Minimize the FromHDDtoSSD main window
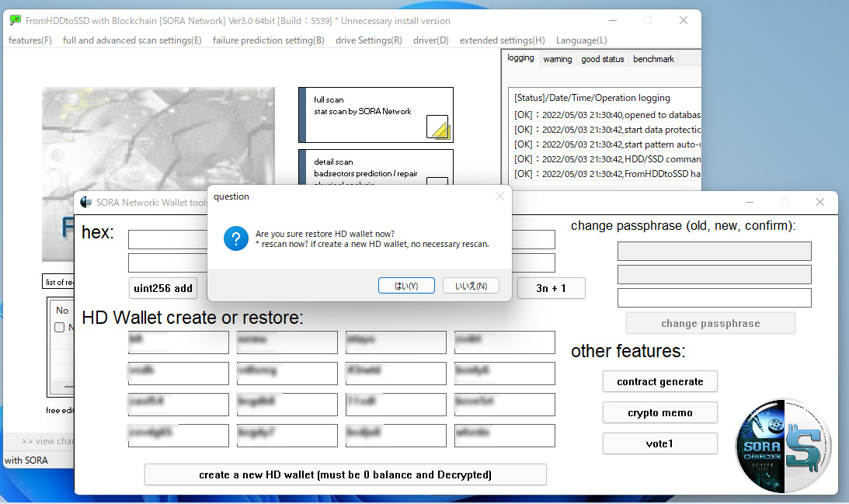849x504 pixels. (613, 20)
